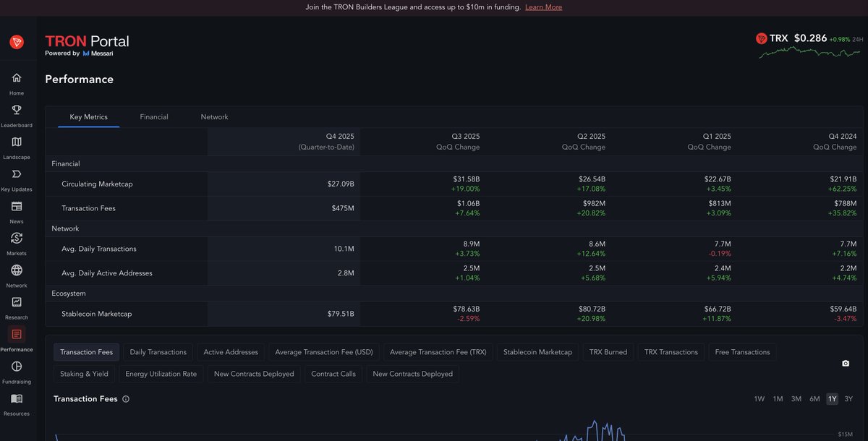Select Average Transaction Fee (USD) button

324,352
